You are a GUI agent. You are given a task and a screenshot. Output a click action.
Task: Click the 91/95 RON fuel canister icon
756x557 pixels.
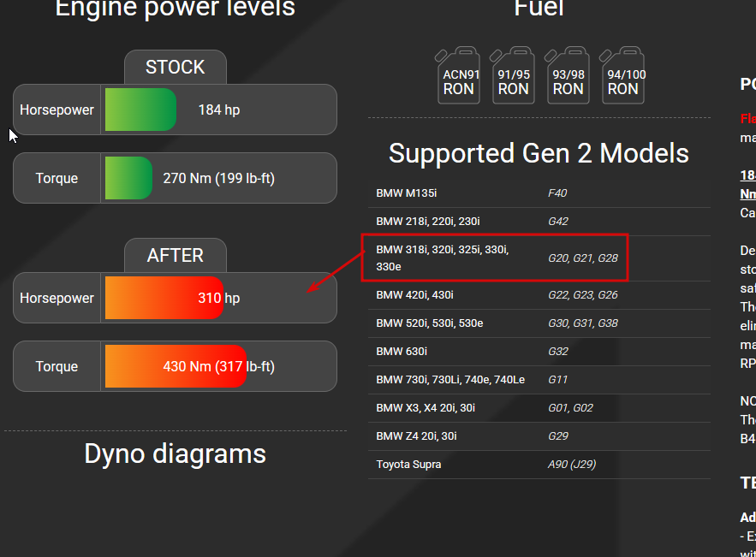coord(513,75)
